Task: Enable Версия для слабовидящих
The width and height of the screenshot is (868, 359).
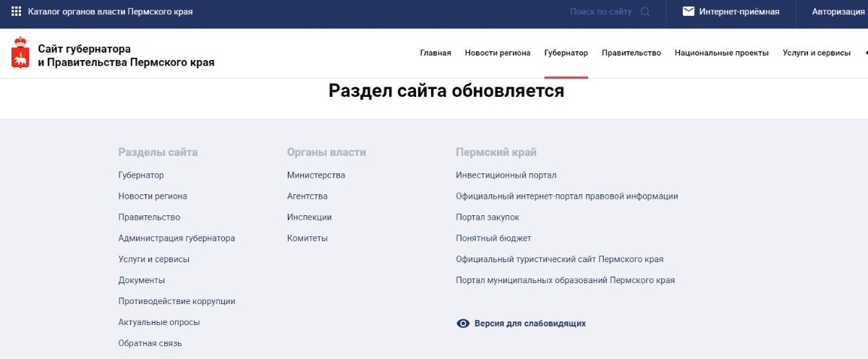Action: point(529,324)
